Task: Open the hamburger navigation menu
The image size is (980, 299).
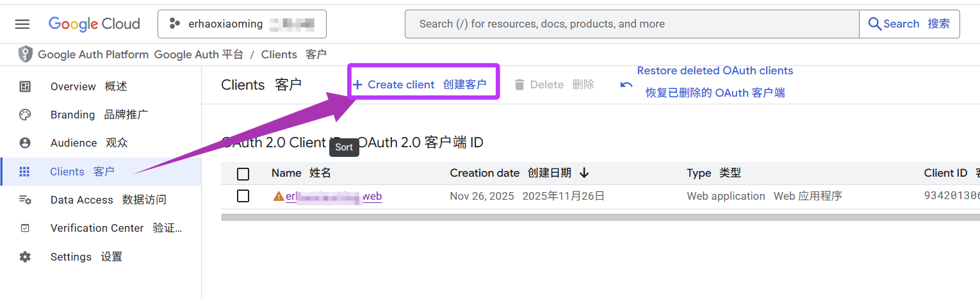Action: pyautogui.click(x=22, y=24)
